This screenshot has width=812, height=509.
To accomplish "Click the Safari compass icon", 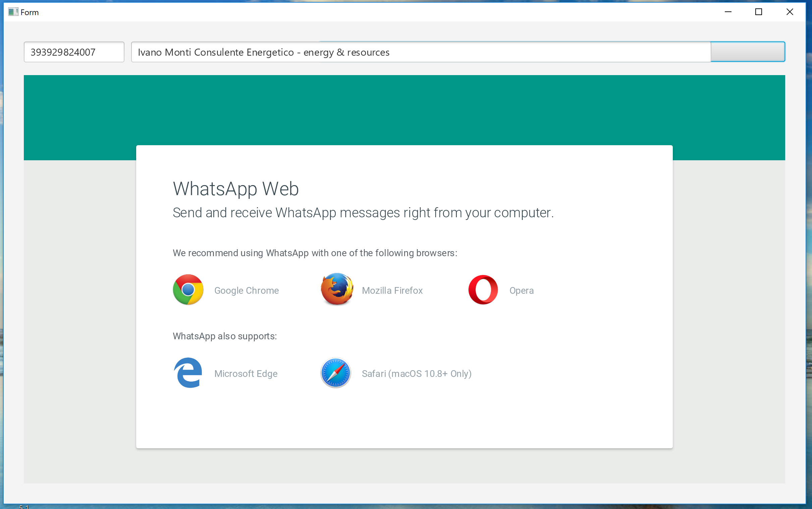I will point(336,373).
